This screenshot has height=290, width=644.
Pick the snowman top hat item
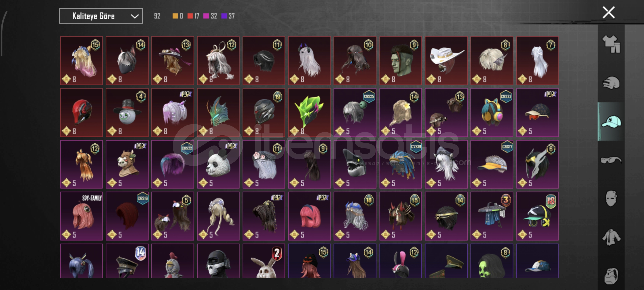point(127,113)
